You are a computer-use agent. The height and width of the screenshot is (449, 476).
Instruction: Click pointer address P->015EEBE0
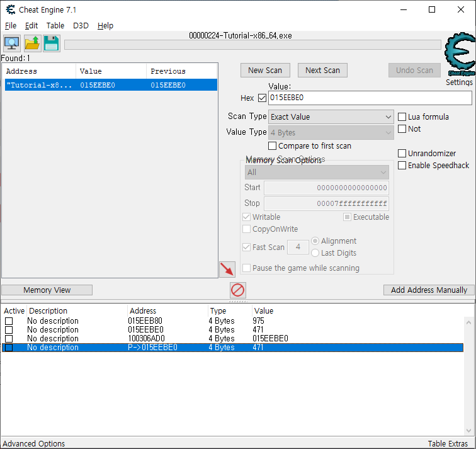(152, 348)
